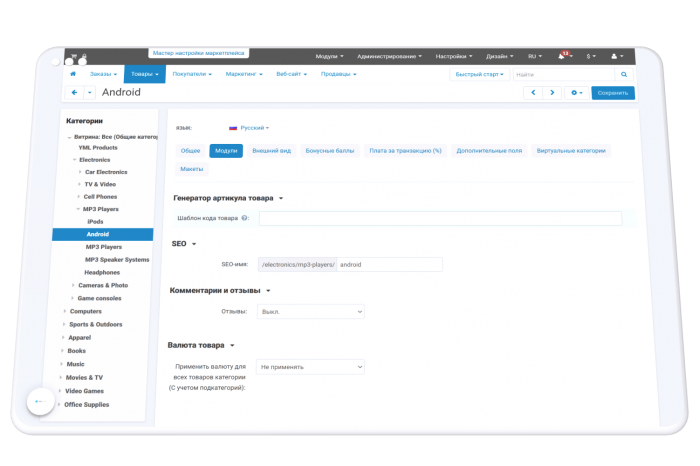Click the search magnifier icon
This screenshot has width=700, height=466.
[624, 75]
